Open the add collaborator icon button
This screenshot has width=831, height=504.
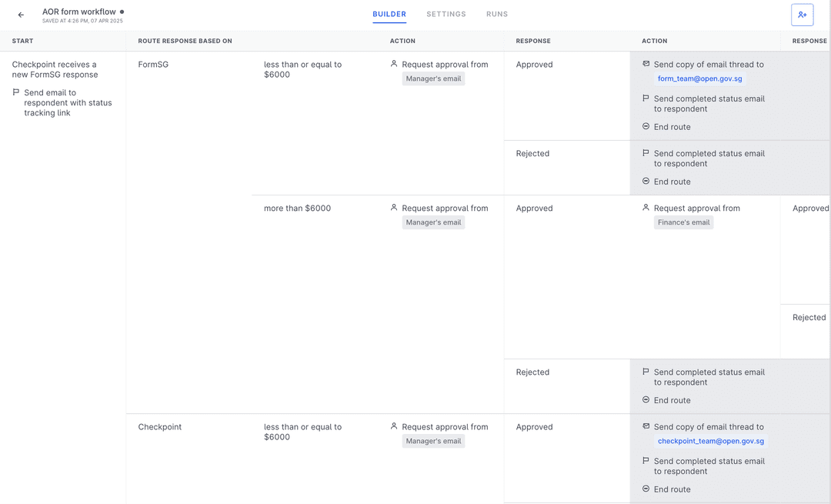click(x=802, y=15)
